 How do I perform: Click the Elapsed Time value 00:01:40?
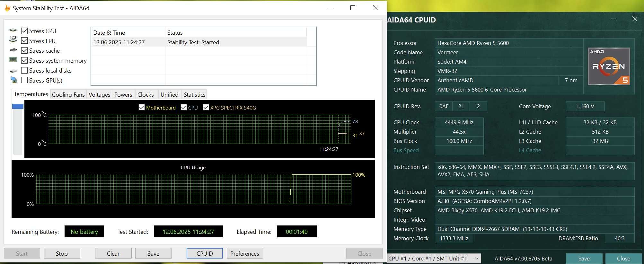(297, 232)
